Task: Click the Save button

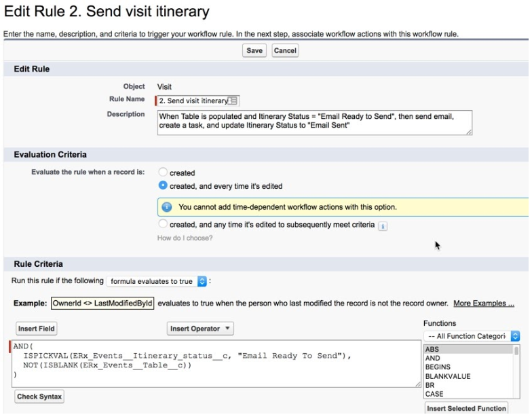Action: click(254, 51)
